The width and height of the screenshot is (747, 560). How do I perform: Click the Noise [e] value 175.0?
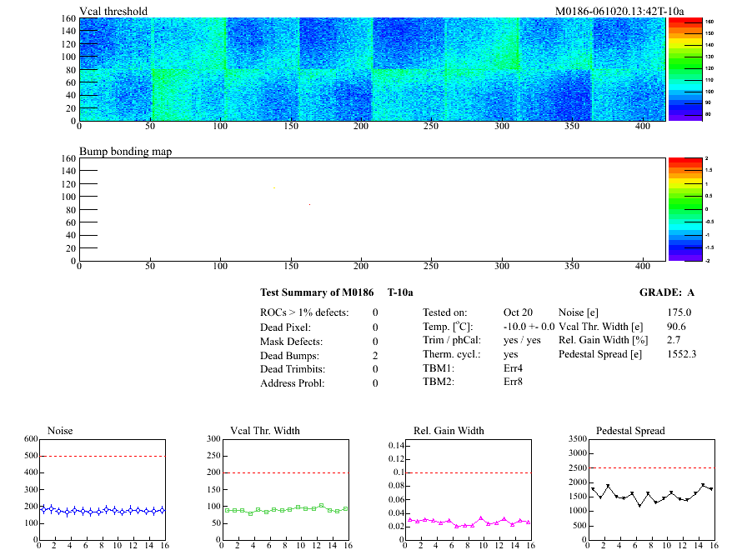(x=679, y=312)
